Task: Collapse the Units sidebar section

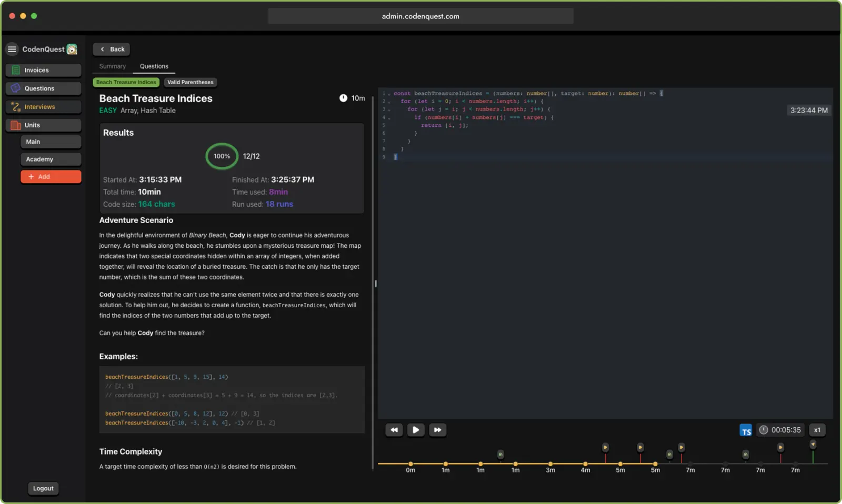Action: click(x=44, y=125)
